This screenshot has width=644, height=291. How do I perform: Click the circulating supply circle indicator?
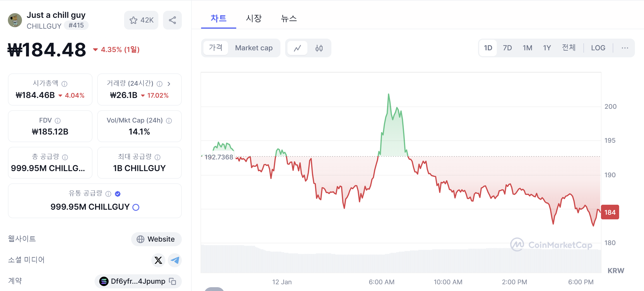[x=136, y=207]
